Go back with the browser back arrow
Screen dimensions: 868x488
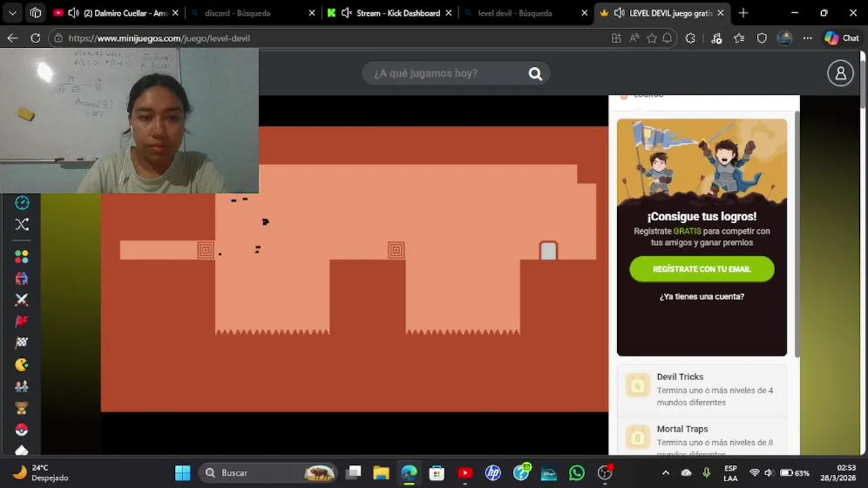click(12, 39)
